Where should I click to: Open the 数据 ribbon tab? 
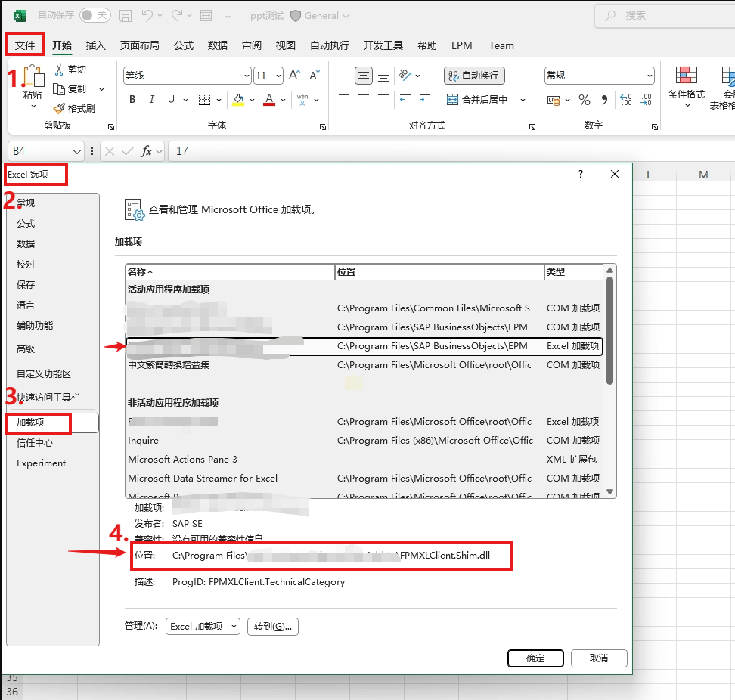click(218, 45)
